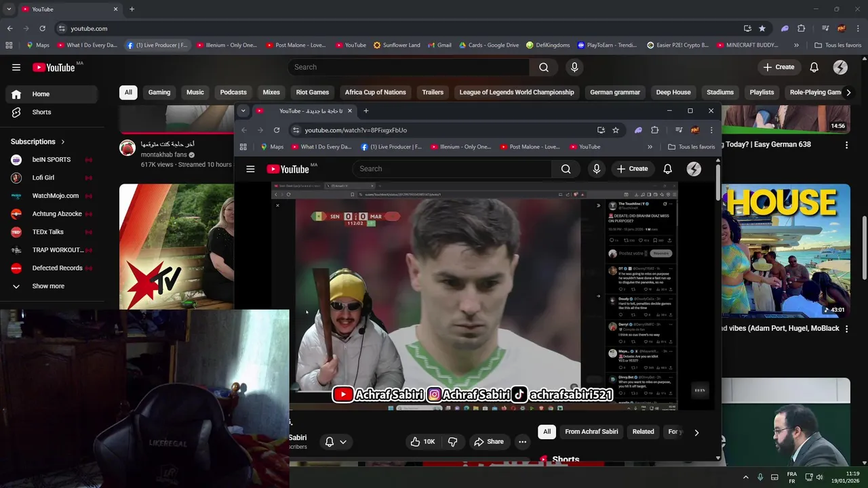Open the guide menu in the front YouTube window
Image resolution: width=868 pixels, height=488 pixels.
click(250, 169)
